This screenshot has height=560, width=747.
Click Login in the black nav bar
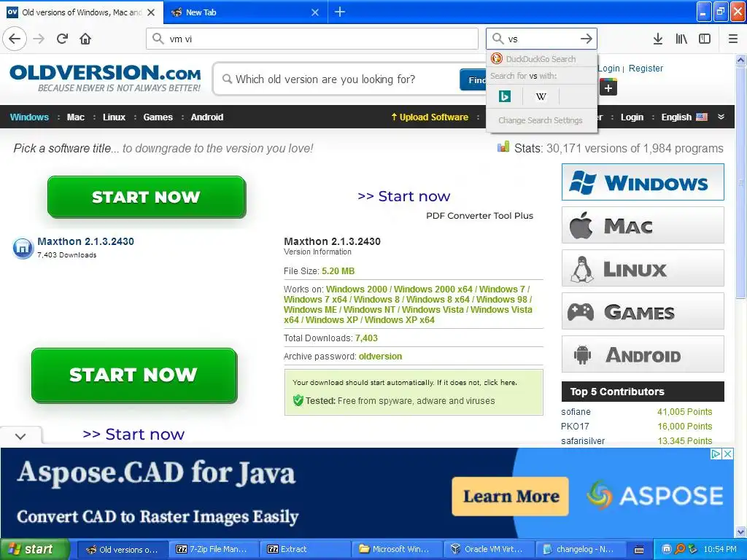pos(632,117)
